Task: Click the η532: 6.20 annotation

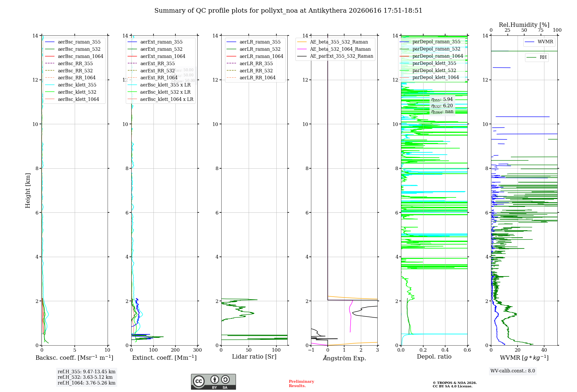Action: click(442, 106)
